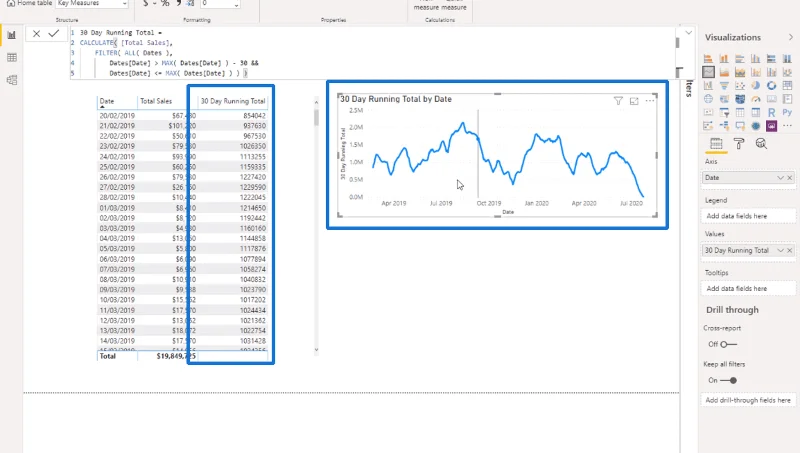Open Report view in left sidebar
The height and width of the screenshot is (453, 800).
(11, 35)
